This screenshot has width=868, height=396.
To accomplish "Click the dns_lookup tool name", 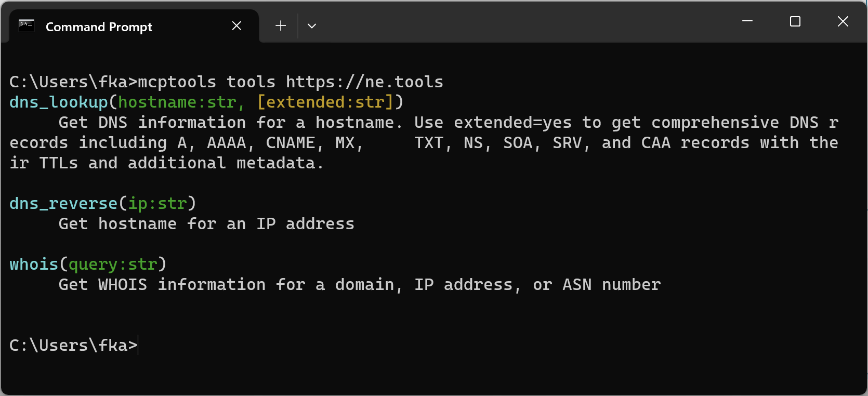I will click(59, 102).
